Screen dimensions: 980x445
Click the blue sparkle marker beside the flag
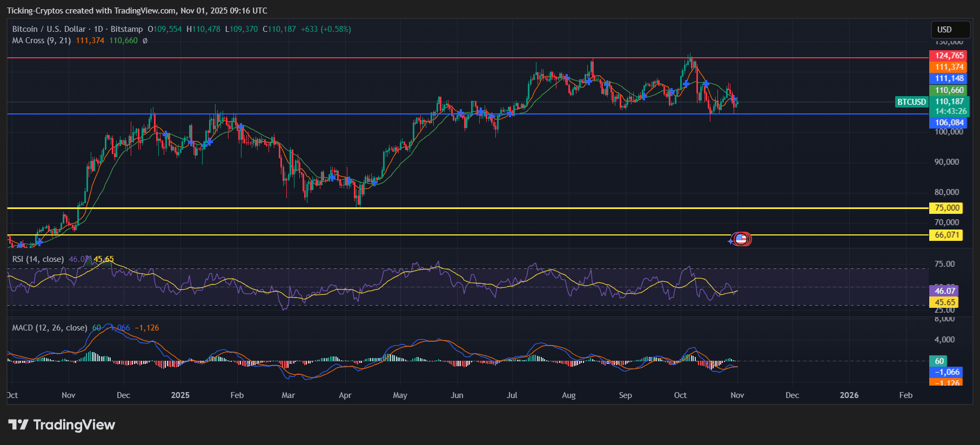(x=731, y=241)
